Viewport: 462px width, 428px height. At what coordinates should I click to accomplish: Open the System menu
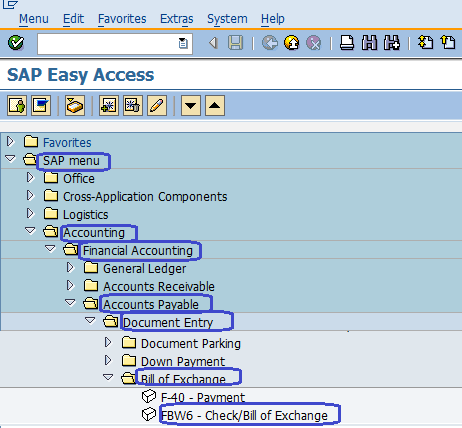(x=227, y=19)
